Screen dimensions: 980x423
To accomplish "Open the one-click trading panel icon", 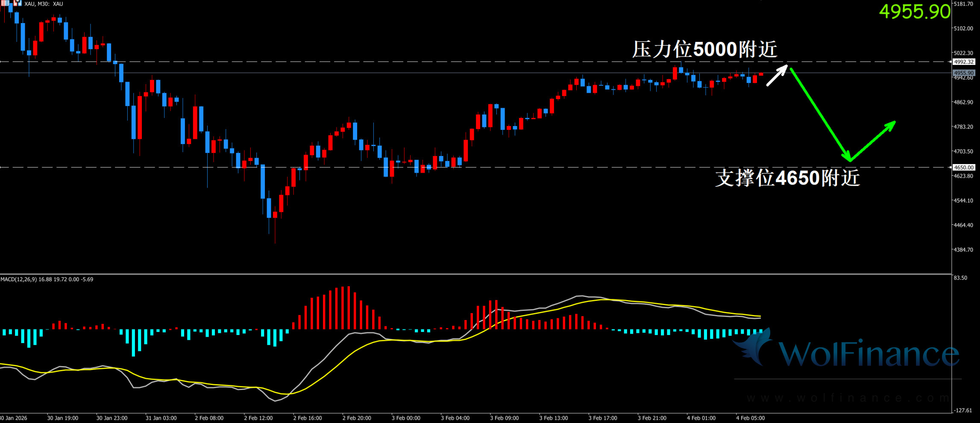I will click(18, 3).
